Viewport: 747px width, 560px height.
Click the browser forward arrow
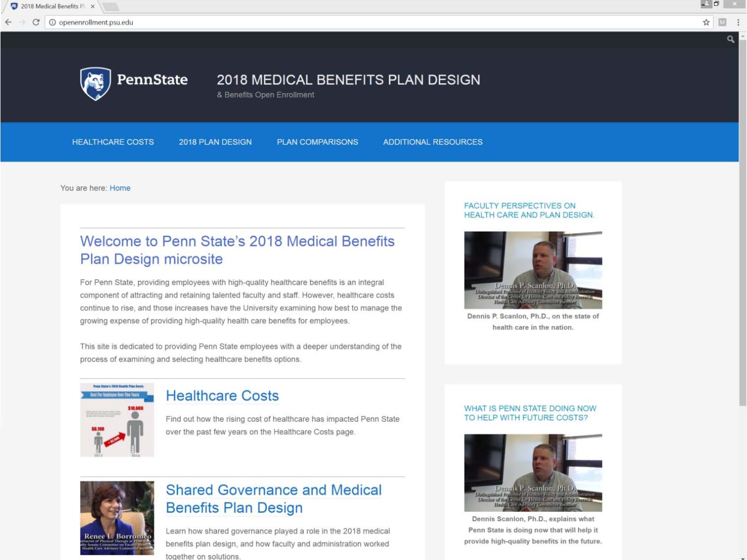click(x=22, y=22)
